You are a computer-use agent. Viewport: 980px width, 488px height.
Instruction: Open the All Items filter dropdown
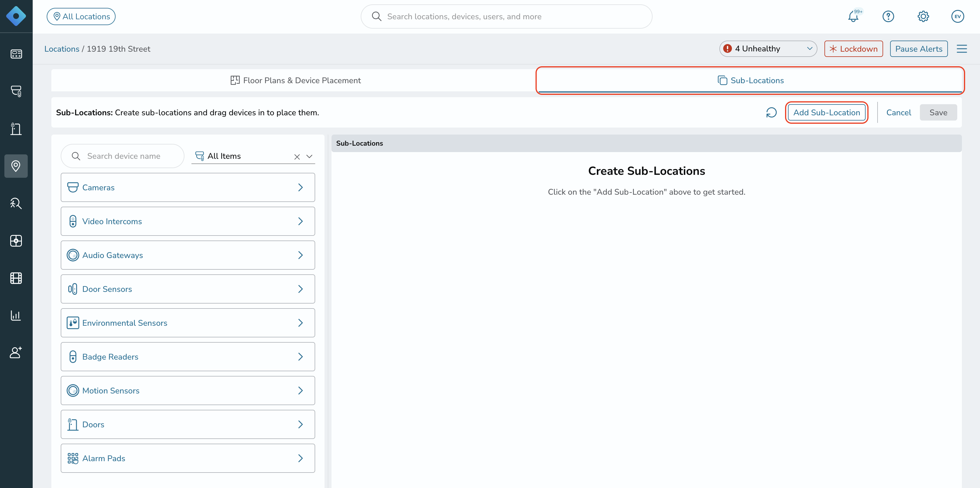pos(309,156)
